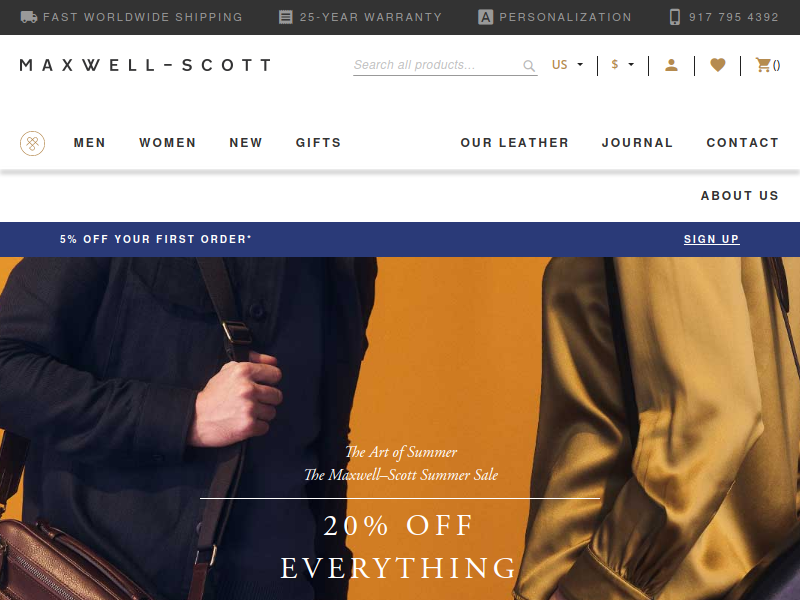Open the shopping cart icon
The width and height of the screenshot is (800, 600).
(763, 65)
